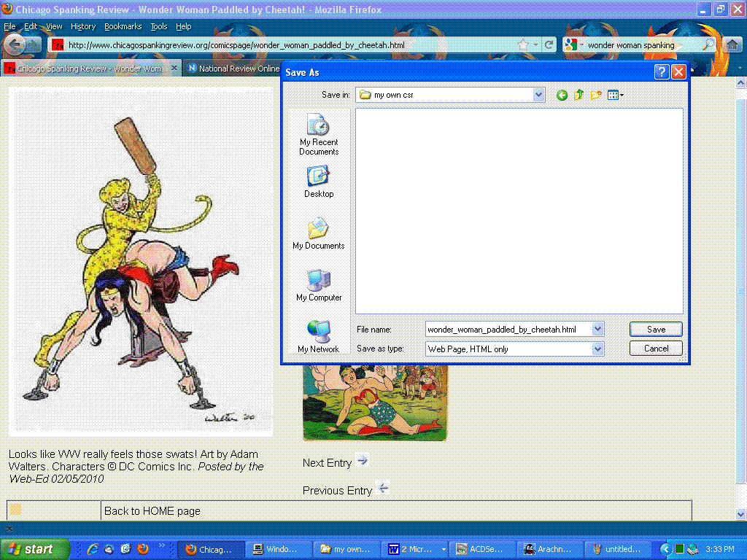
Task: Open Firefox Edit menu
Action: tap(31, 27)
